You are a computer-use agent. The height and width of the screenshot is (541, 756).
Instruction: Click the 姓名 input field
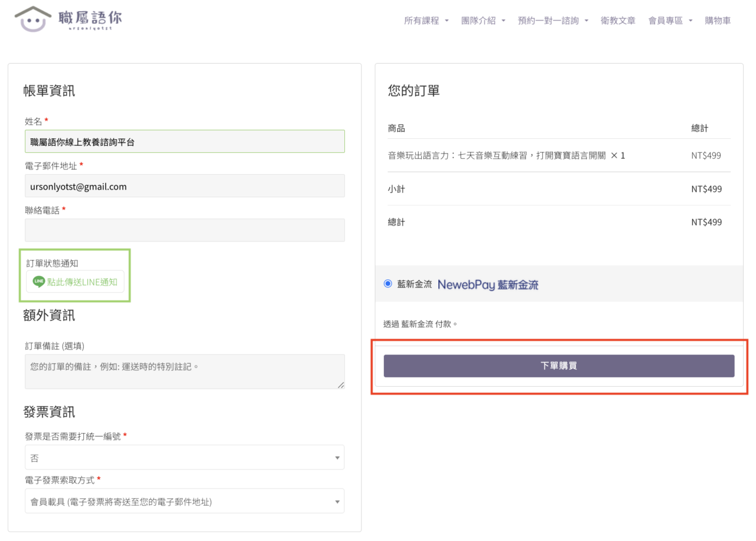[x=184, y=142]
